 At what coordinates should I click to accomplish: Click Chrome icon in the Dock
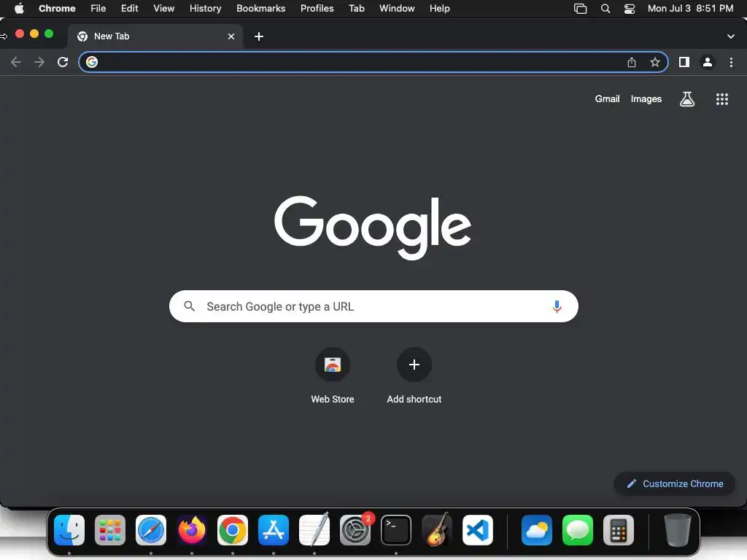(x=233, y=530)
